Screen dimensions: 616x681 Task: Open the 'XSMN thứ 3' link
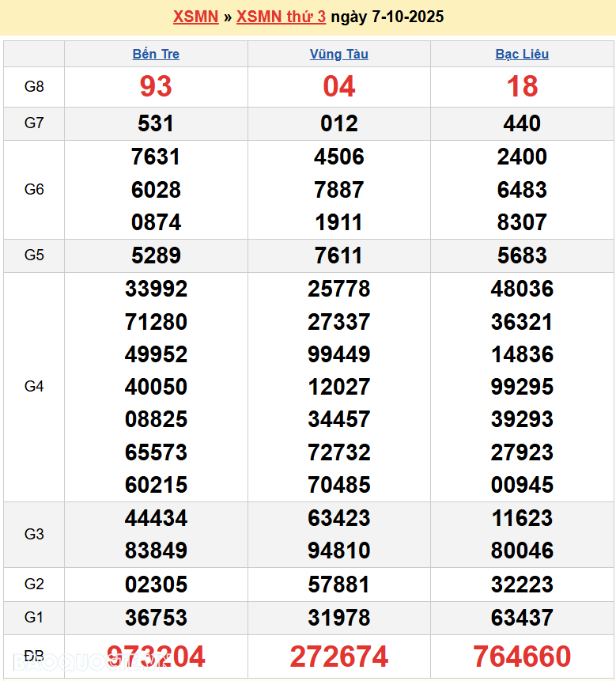click(x=281, y=17)
